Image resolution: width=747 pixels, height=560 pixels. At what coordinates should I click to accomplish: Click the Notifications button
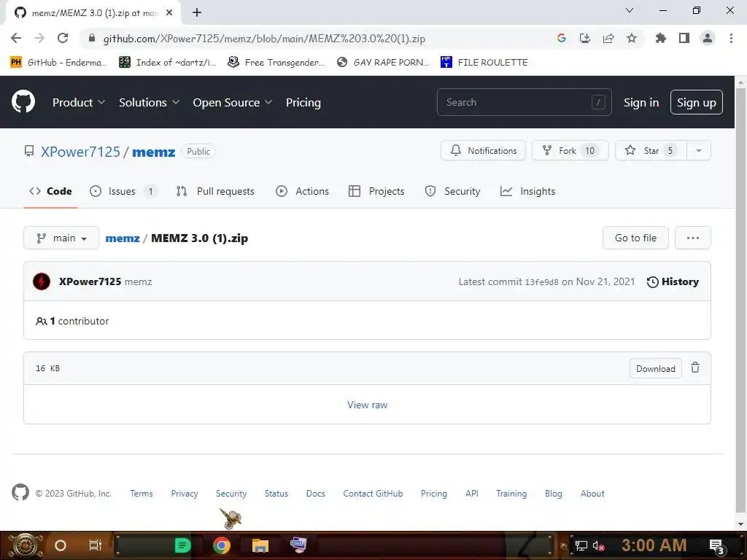pos(483,150)
